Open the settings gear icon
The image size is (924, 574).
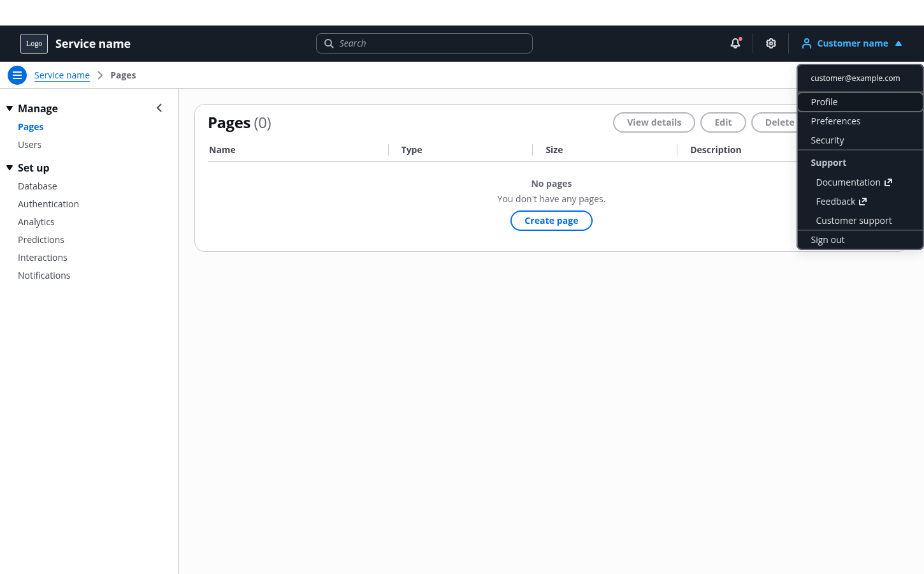pyautogui.click(x=771, y=43)
